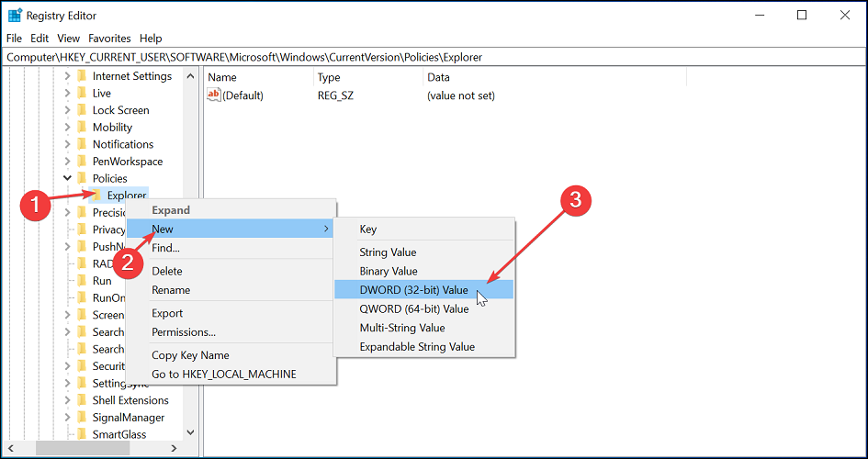Expand the PenWorkspace key

pyautogui.click(x=68, y=162)
